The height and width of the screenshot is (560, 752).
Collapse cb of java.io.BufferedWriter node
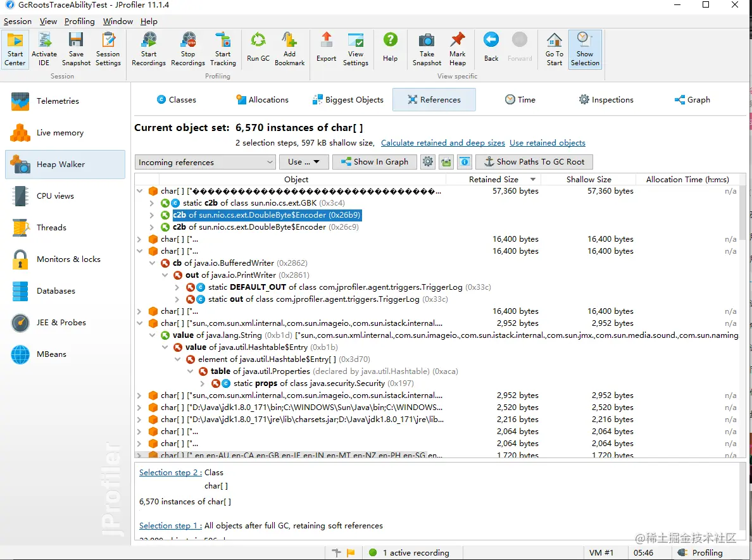[x=152, y=263]
